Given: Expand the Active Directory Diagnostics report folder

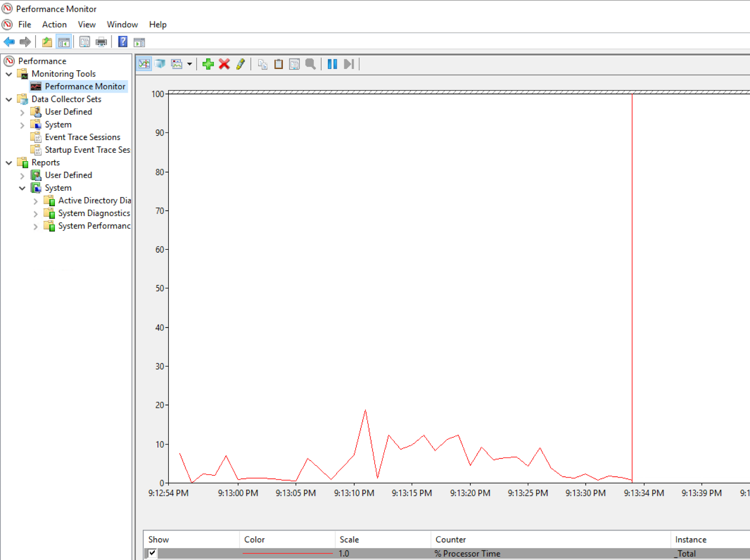Looking at the screenshot, I should (36, 201).
